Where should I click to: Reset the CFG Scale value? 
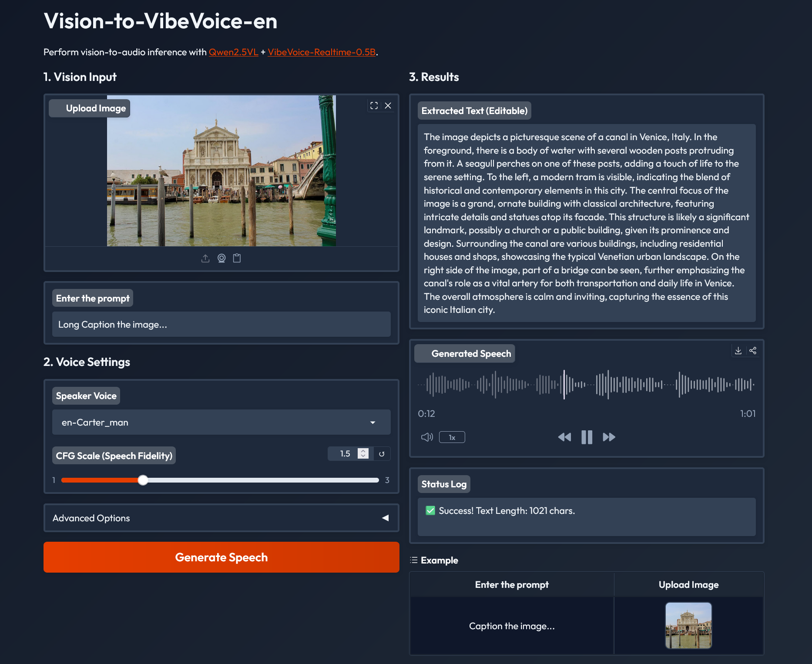click(382, 454)
